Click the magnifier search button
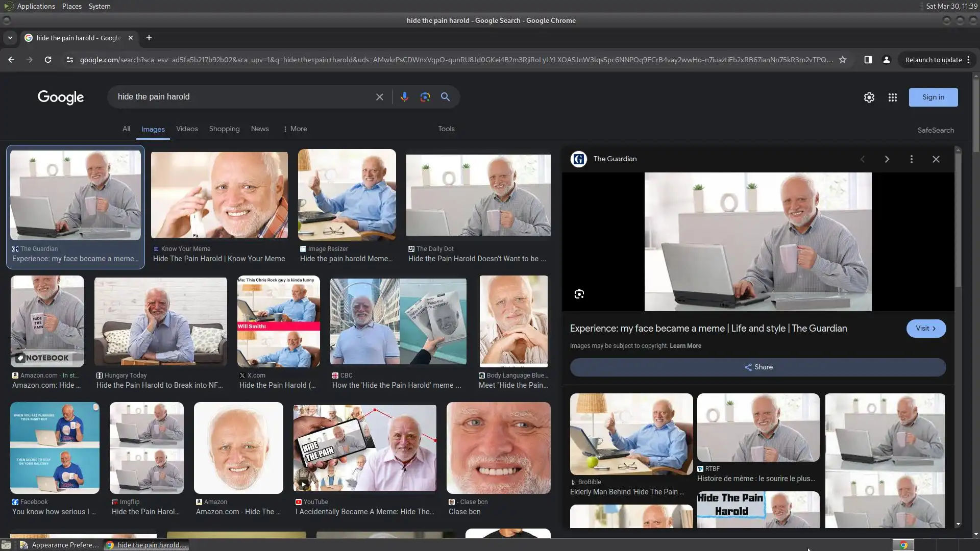This screenshot has width=980, height=551. 445,97
